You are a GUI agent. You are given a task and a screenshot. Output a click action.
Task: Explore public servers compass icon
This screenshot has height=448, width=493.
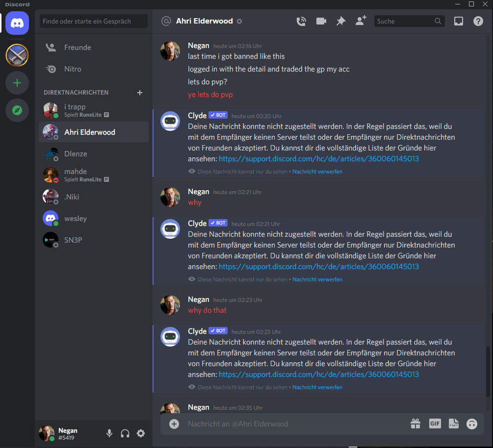point(17,110)
